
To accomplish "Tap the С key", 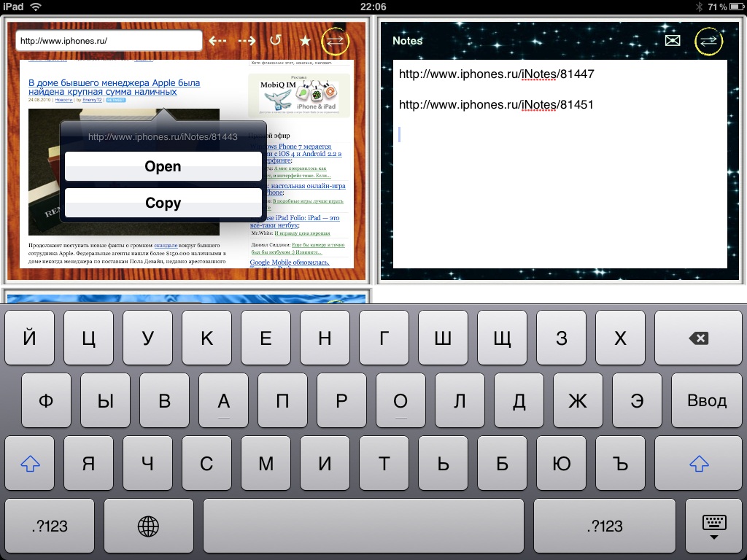I will pyautogui.click(x=206, y=463).
